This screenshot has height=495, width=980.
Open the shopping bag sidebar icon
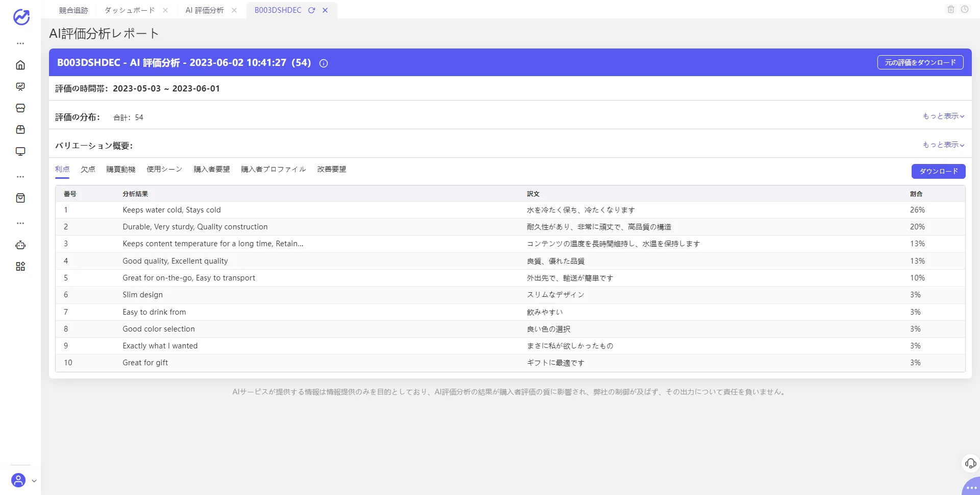pyautogui.click(x=20, y=198)
